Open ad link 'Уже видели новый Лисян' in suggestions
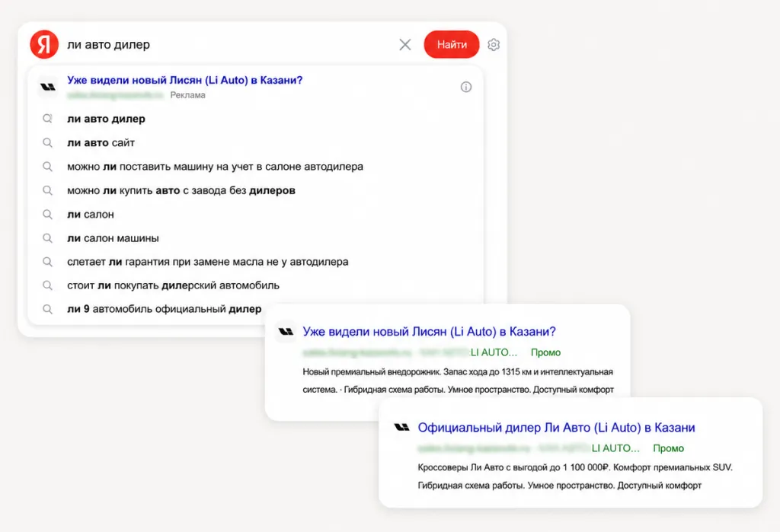 pos(184,80)
